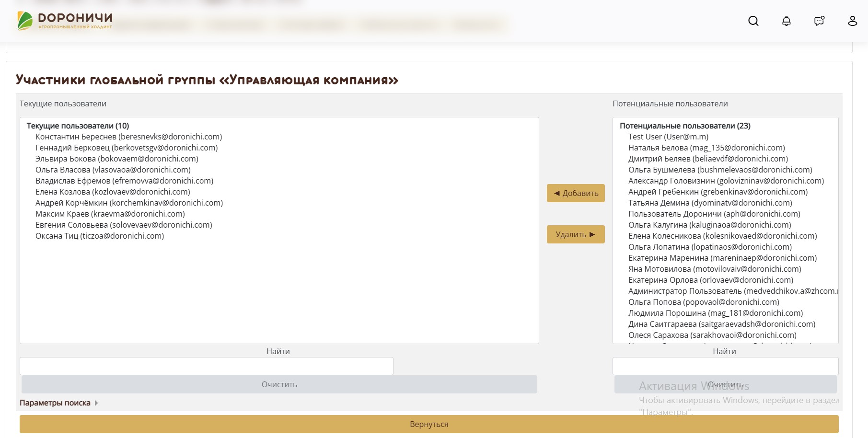
Task: Click the Удалить button
Action: [x=576, y=234]
